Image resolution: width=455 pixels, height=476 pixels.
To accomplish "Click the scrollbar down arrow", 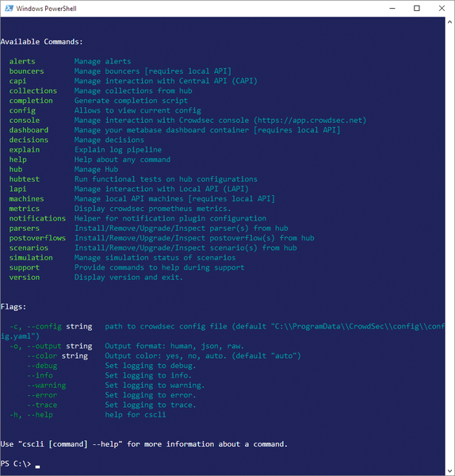I will point(449,470).
